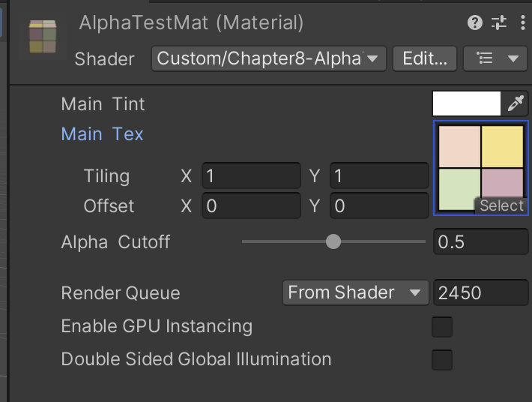Click the Render Queue value field
532x402 pixels.
480,292
